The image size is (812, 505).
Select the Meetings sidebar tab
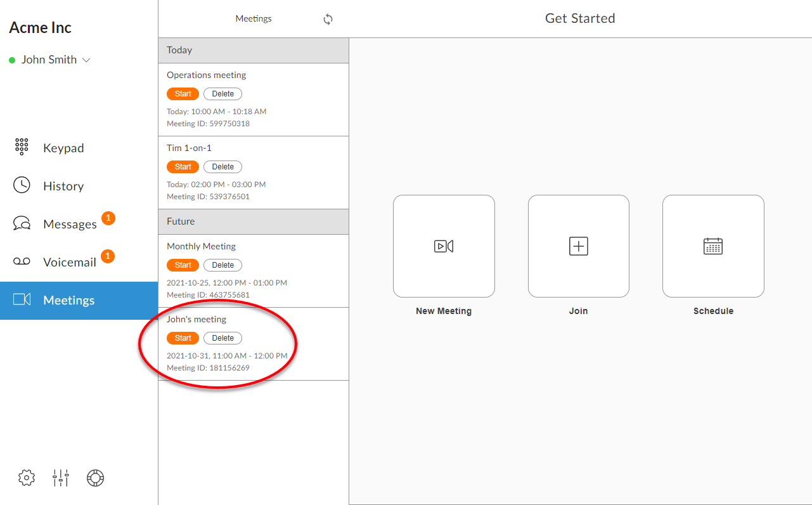(68, 300)
